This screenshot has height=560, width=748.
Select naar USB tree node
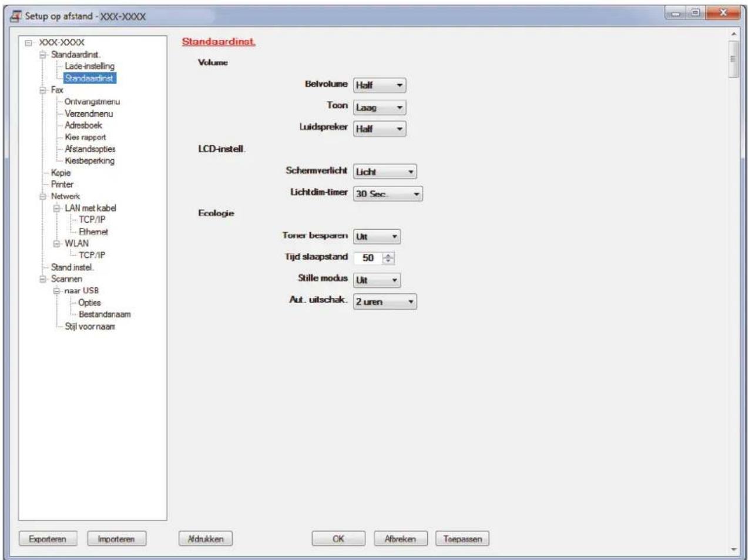82,291
